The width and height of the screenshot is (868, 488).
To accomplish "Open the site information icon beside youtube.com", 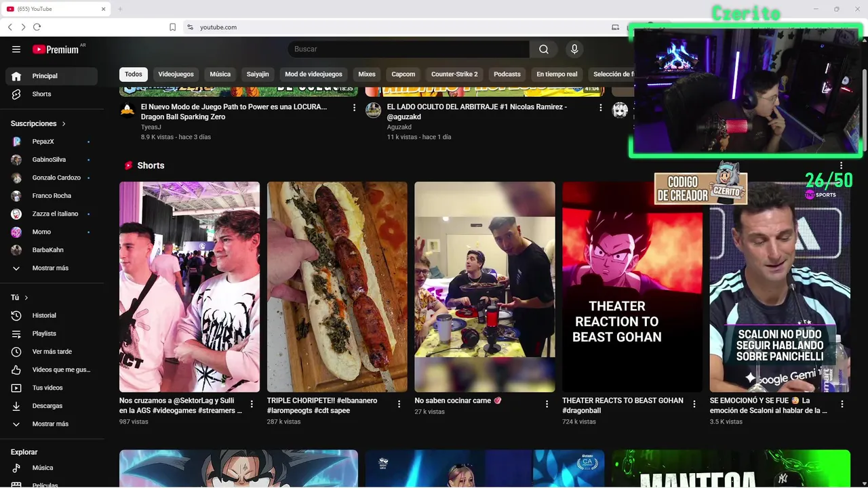I will coord(191,27).
